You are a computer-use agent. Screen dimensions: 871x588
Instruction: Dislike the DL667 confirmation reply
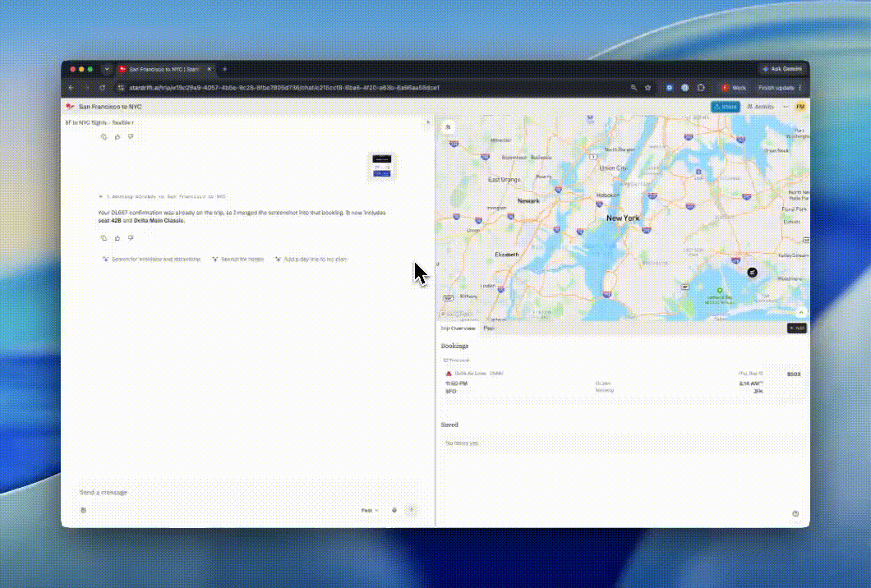[131, 237]
